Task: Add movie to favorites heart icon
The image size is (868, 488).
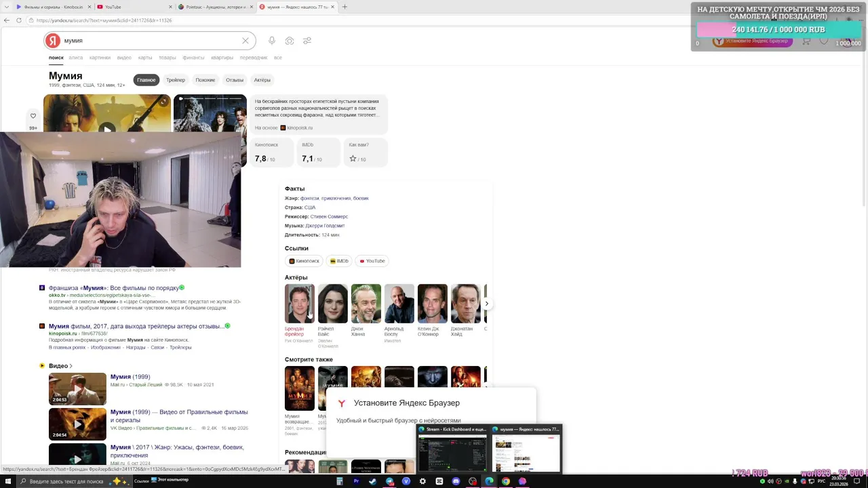Action: click(x=33, y=116)
